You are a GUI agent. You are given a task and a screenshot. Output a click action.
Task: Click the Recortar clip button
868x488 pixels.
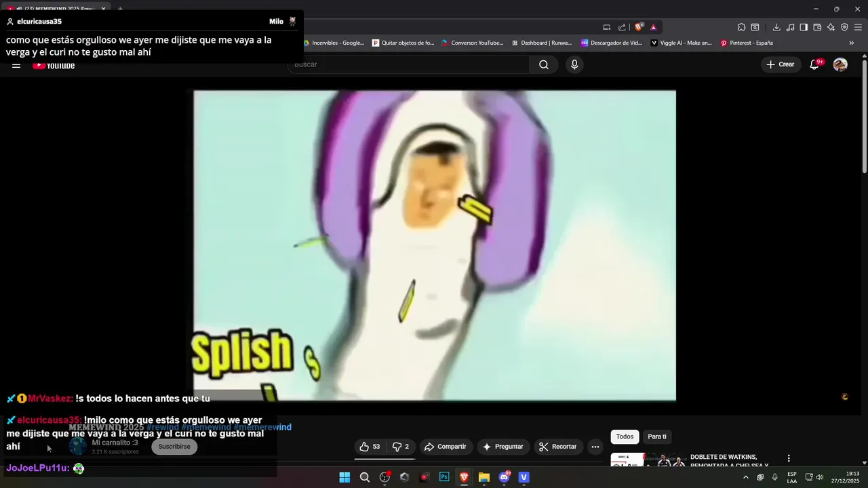(x=557, y=447)
